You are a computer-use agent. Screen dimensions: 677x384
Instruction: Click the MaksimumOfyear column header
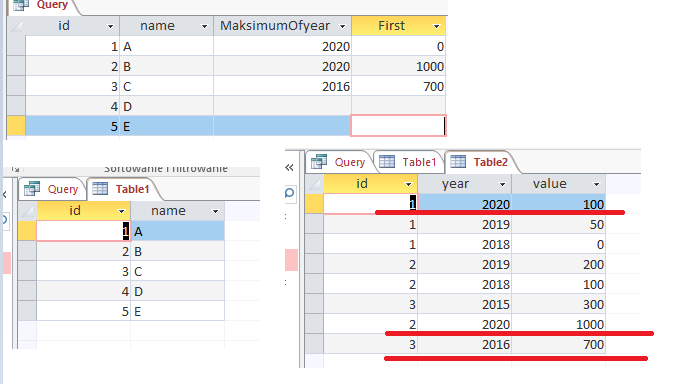[x=282, y=26]
